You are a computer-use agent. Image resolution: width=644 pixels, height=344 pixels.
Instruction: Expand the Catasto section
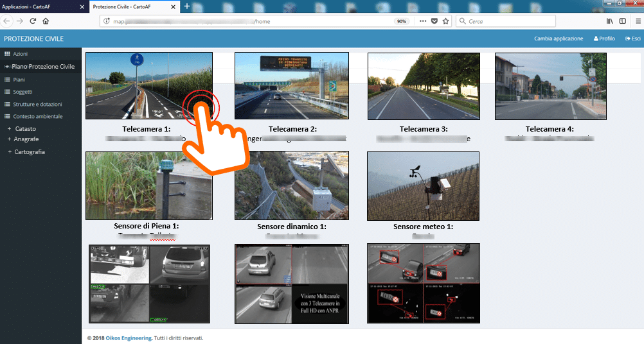tap(22, 129)
